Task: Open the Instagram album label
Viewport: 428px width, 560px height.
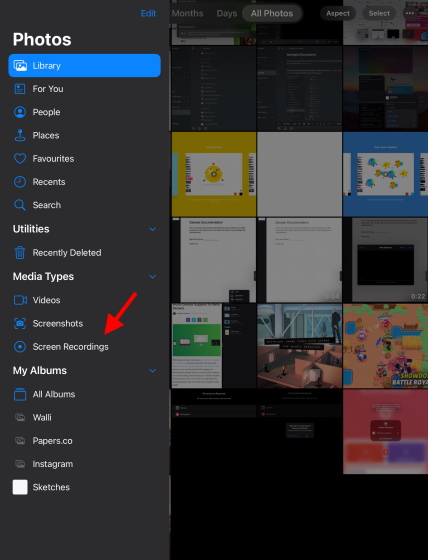Action: pyautogui.click(x=53, y=464)
